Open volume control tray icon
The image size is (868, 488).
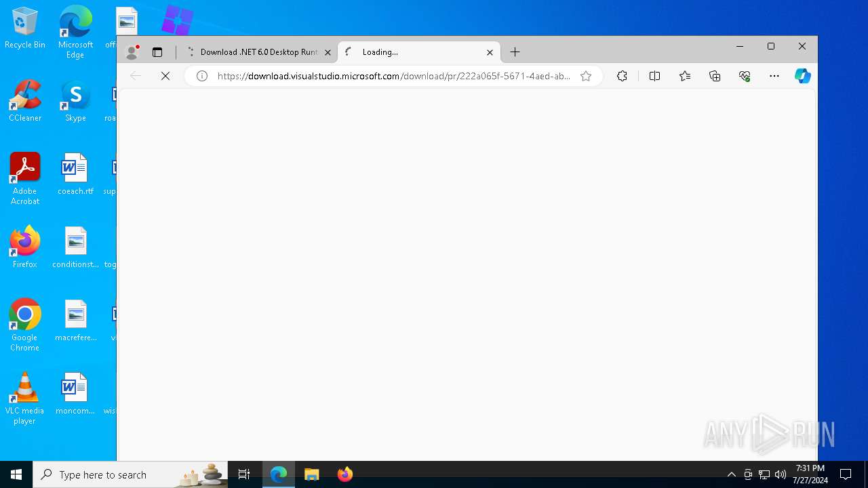click(x=781, y=474)
